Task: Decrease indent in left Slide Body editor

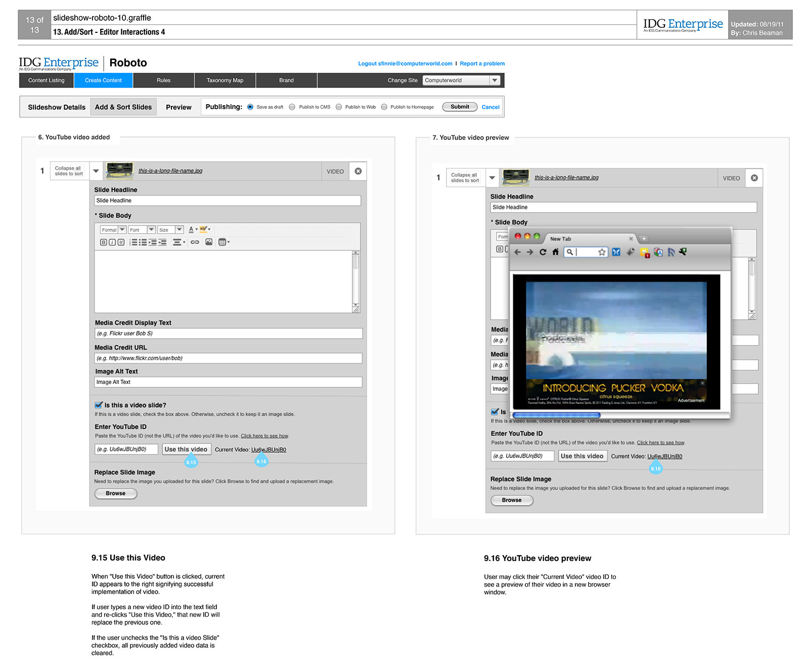Action: coord(162,242)
